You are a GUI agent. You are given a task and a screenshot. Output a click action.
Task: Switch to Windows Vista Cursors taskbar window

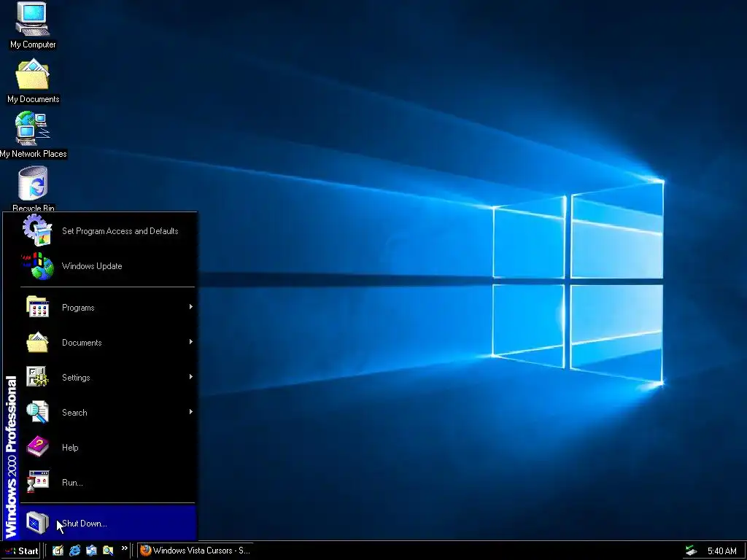[196, 551]
